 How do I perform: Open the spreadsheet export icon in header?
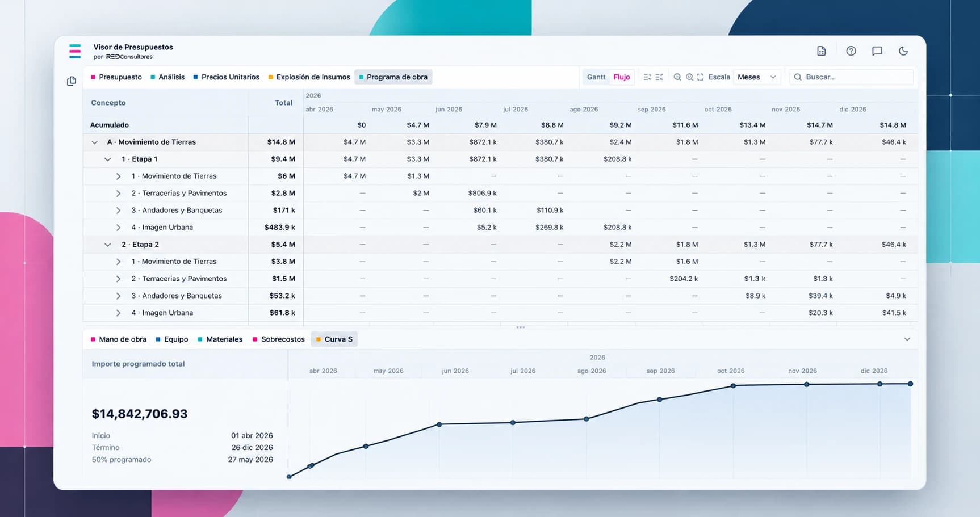821,51
